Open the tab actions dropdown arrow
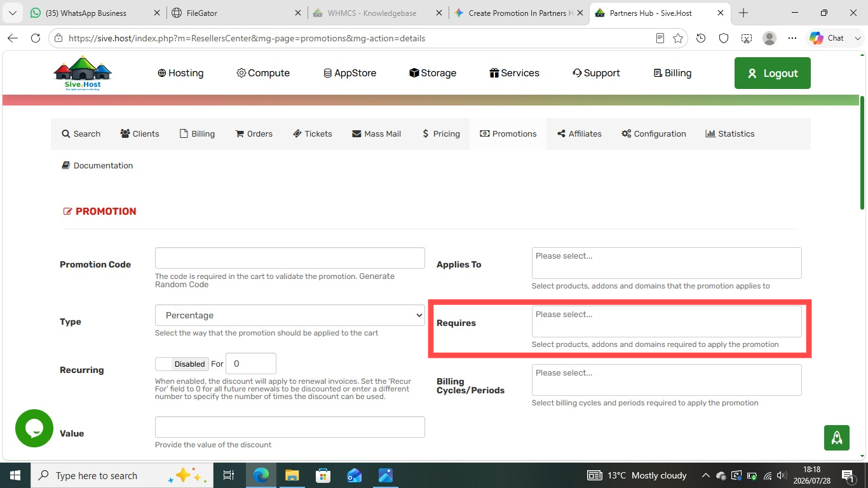Viewport: 868px width, 488px height. pyautogui.click(x=12, y=13)
